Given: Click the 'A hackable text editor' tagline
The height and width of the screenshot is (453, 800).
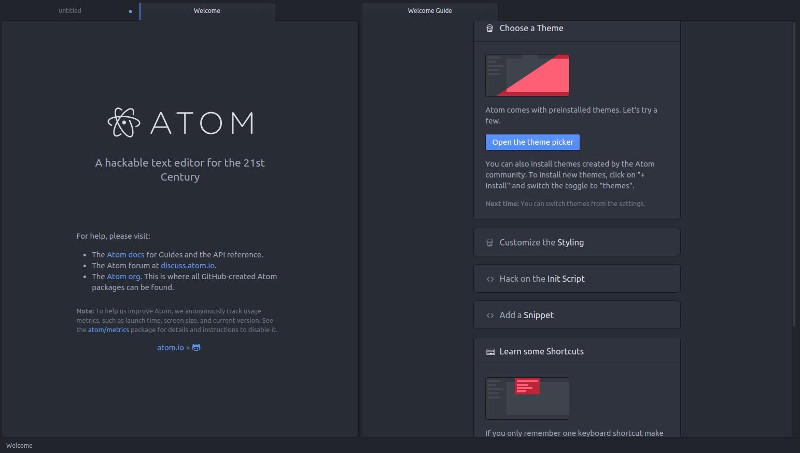Looking at the screenshot, I should click(x=180, y=170).
